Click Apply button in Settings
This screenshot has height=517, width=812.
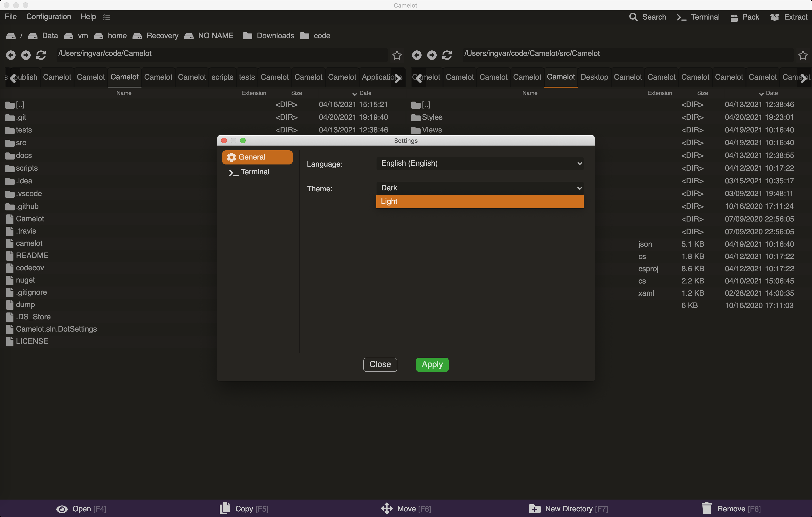pyautogui.click(x=432, y=364)
